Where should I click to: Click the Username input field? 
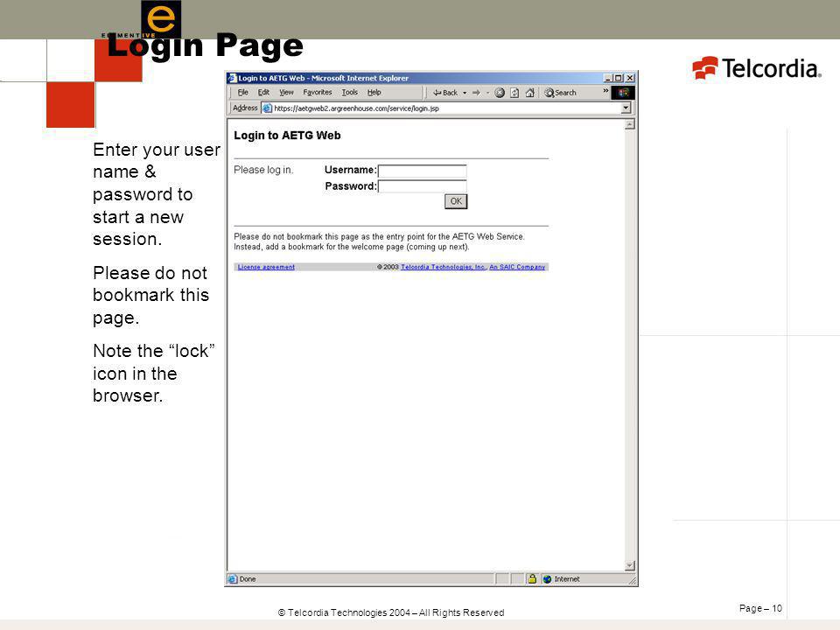pos(422,171)
